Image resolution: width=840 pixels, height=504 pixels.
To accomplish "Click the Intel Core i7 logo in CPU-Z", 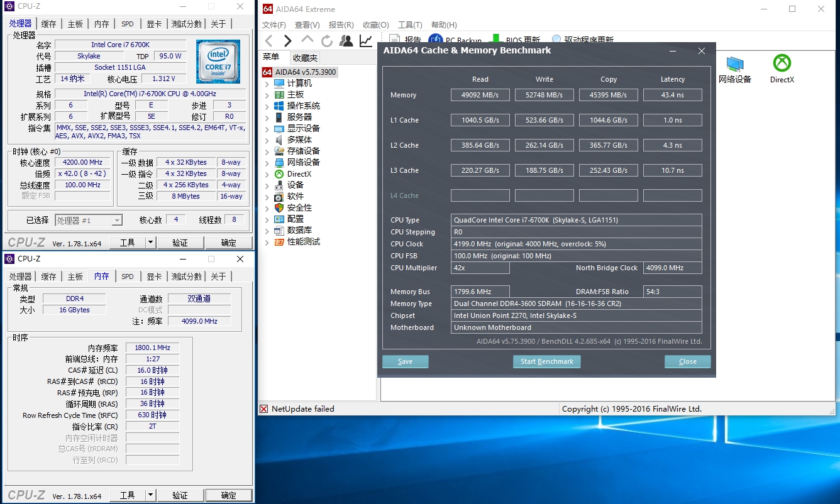I will click(218, 62).
